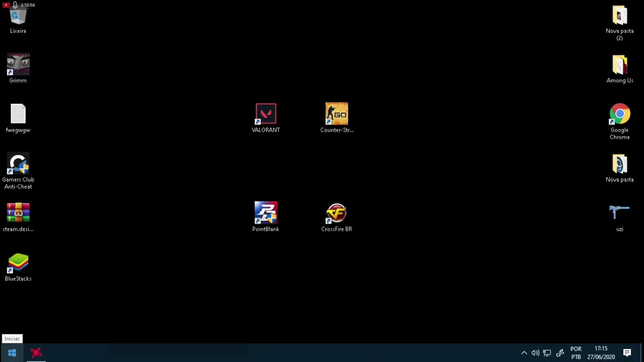Click the recording microphone indicator
644x362 pixels.
[15, 5]
